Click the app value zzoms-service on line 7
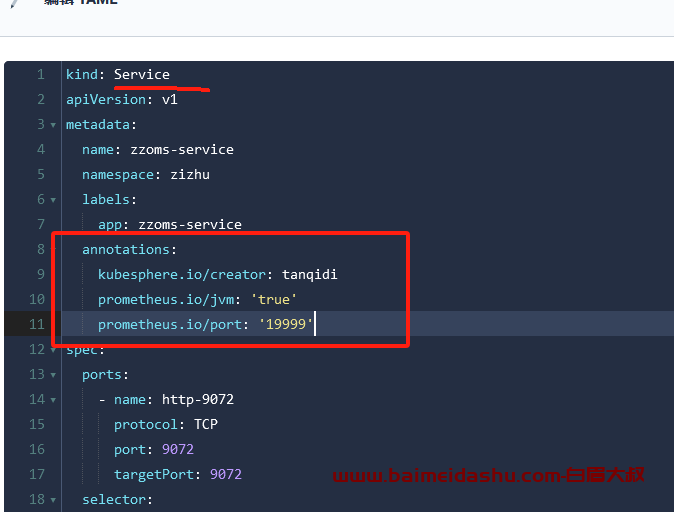Screen dimensions: 674x512 pos(190,224)
